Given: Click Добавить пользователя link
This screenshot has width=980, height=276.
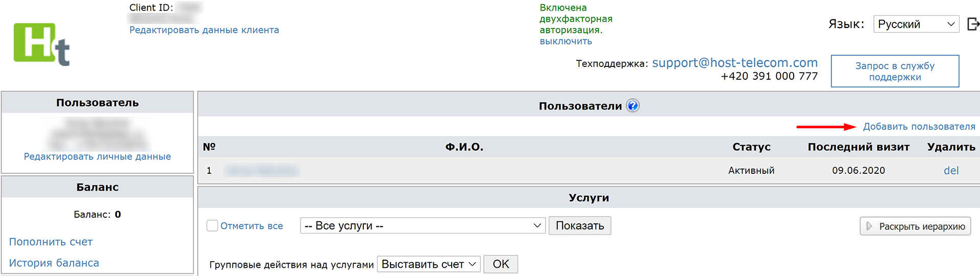Looking at the screenshot, I should (919, 126).
